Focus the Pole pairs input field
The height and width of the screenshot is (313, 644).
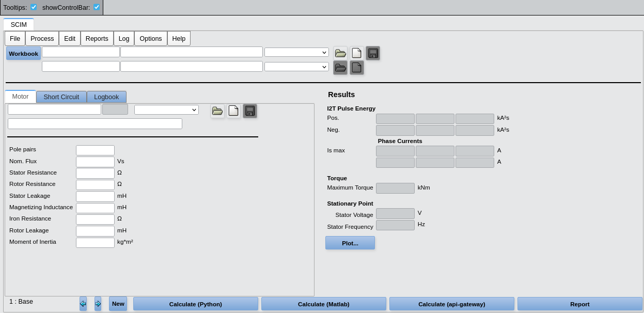pos(95,150)
